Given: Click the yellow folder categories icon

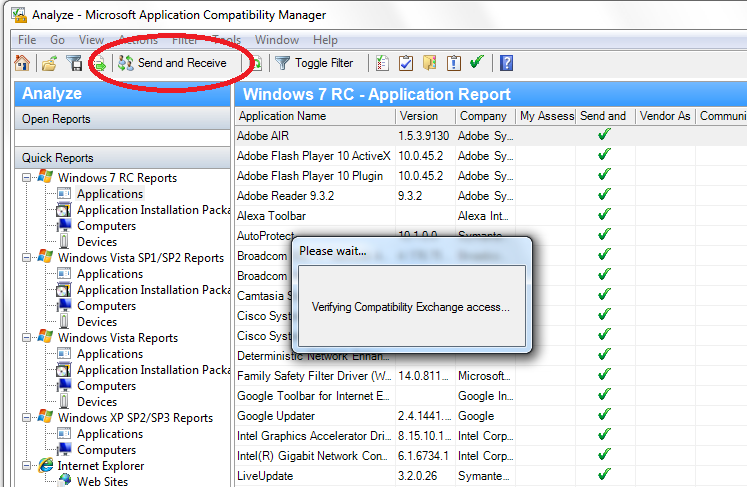Looking at the screenshot, I should pos(430,63).
